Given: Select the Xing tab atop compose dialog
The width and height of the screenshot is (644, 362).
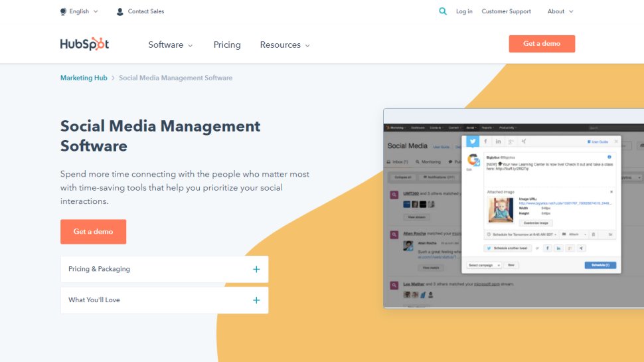Looking at the screenshot, I should [x=524, y=141].
